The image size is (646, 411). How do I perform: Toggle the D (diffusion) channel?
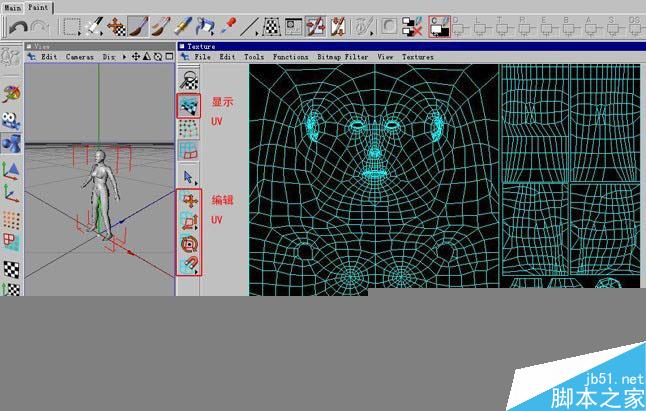coord(461,26)
